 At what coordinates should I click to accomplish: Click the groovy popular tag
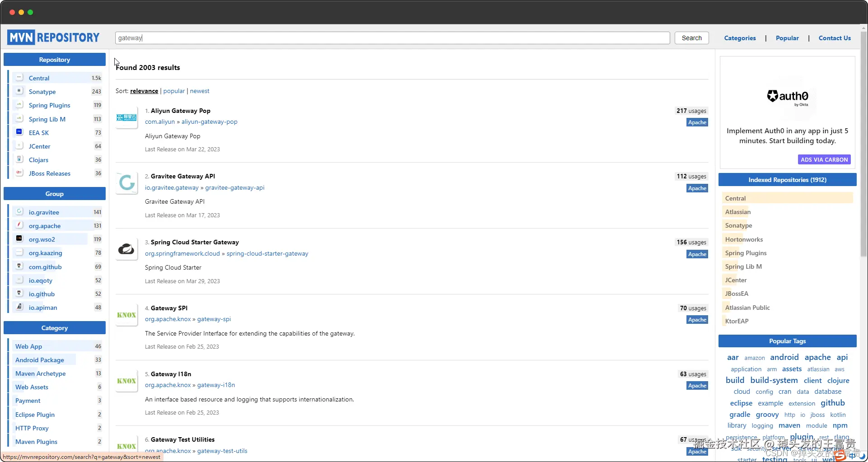coord(767,415)
